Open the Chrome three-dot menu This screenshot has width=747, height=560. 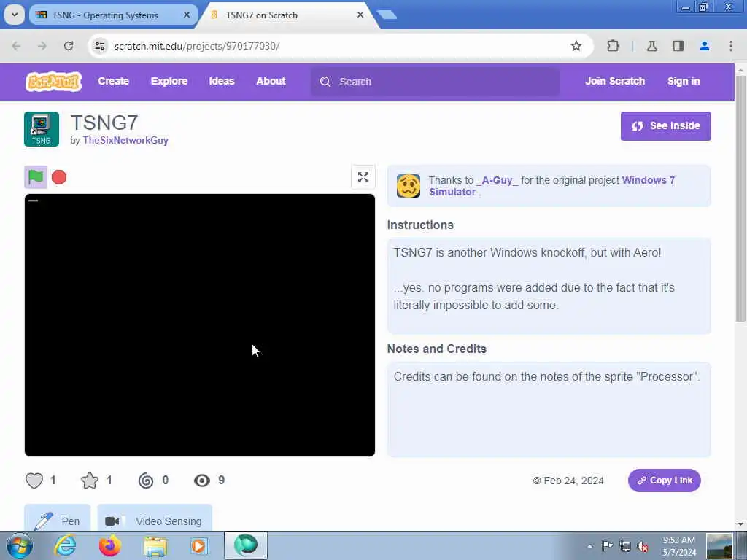tap(731, 46)
